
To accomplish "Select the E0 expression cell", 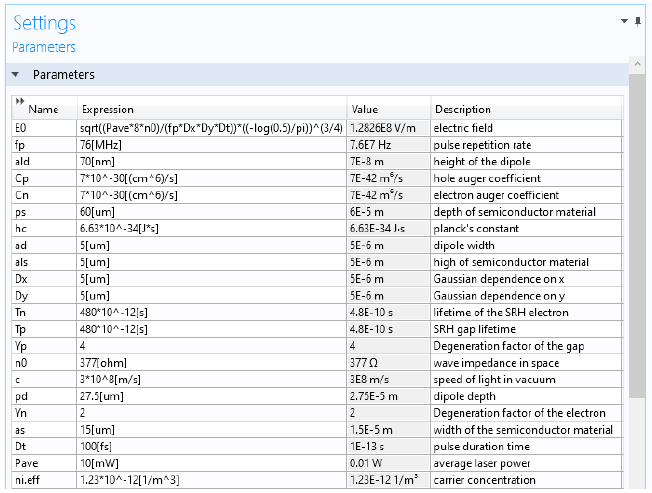I will pos(212,128).
